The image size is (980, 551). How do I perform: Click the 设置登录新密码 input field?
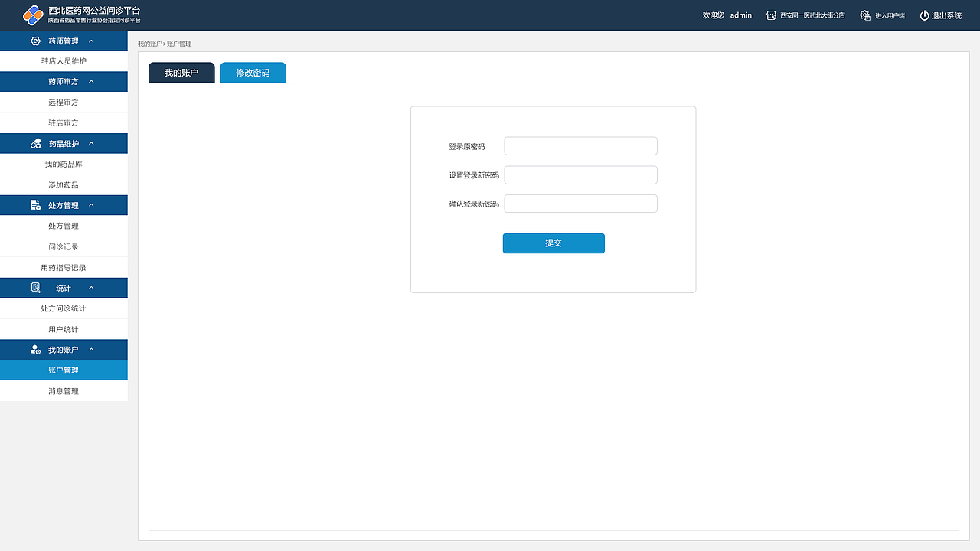tap(580, 175)
